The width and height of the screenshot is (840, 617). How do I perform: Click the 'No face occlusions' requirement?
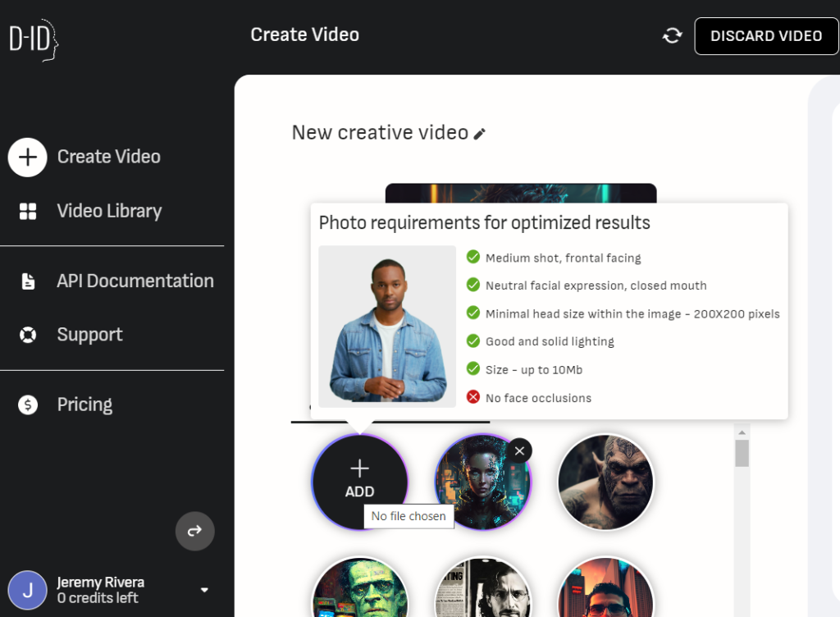tap(538, 398)
